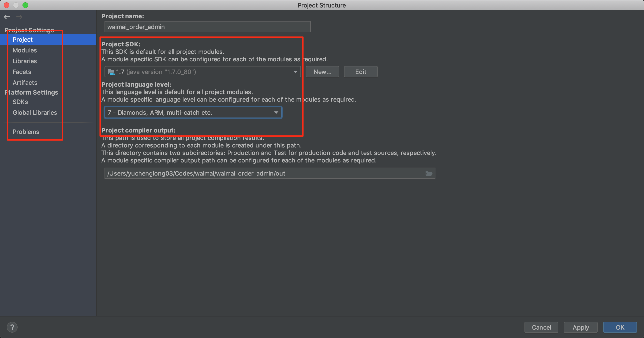
Task: Click the Edit SDK button
Action: click(x=360, y=72)
